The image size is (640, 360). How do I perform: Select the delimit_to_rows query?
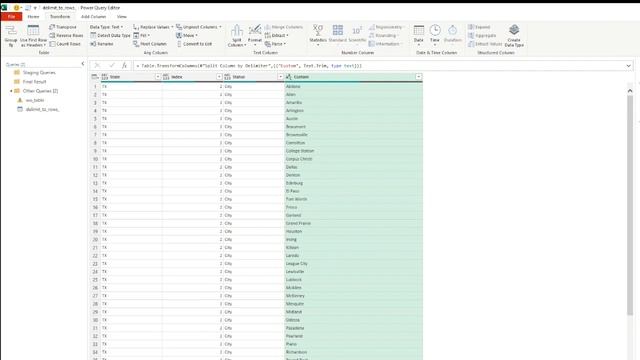pyautogui.click(x=42, y=109)
